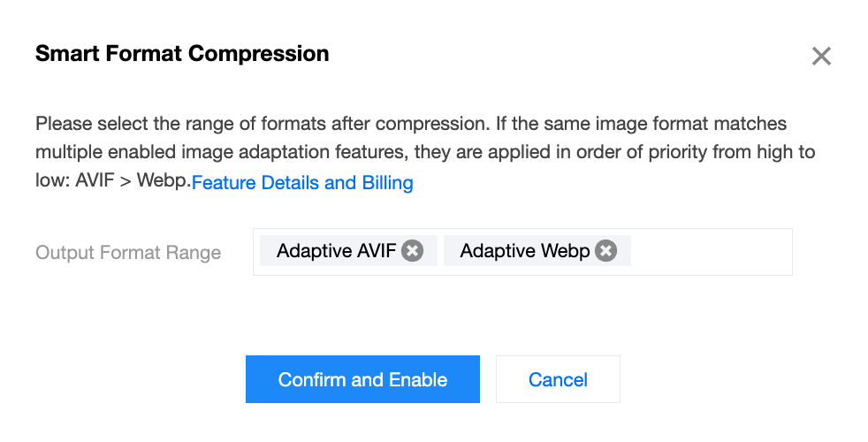Delete the Webp format chip using its x
Image resolution: width=868 pixels, height=442 pixels.
pos(605,251)
